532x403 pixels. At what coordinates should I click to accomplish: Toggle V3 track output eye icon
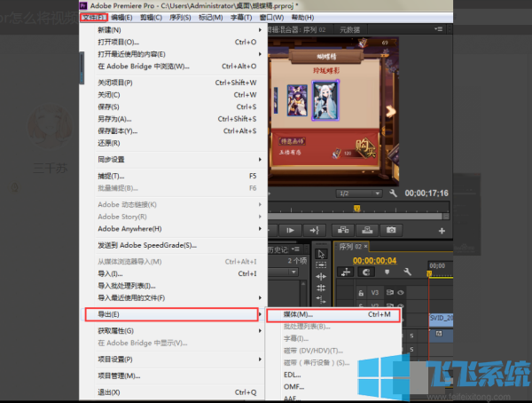pyautogui.click(x=401, y=292)
